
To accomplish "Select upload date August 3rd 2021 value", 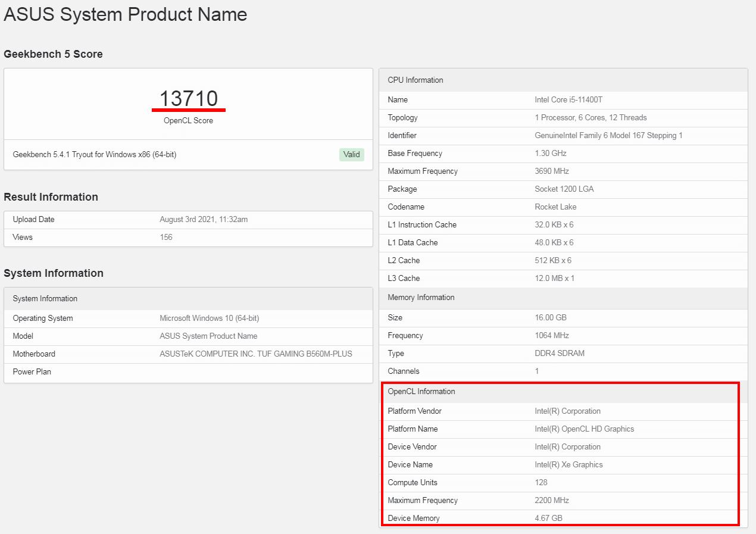I will click(x=204, y=219).
